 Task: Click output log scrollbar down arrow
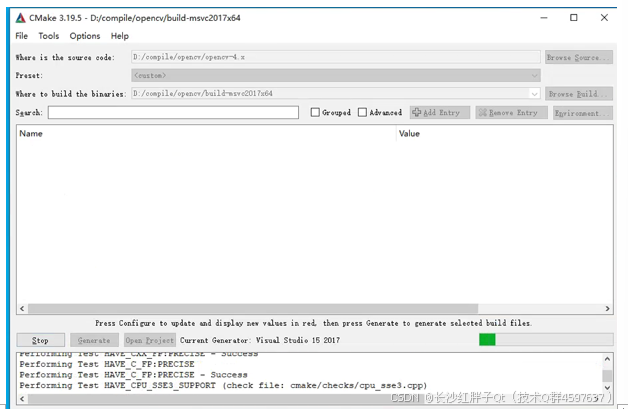(x=607, y=387)
